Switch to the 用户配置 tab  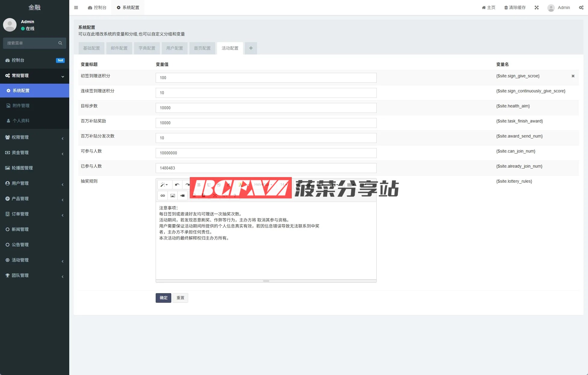point(175,48)
